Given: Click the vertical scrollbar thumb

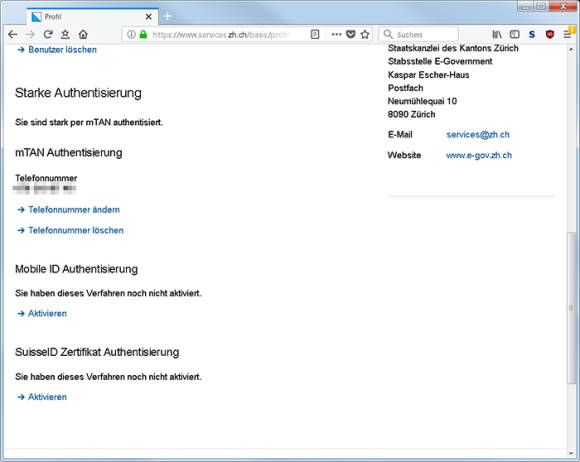Looking at the screenshot, I should tap(571, 308).
